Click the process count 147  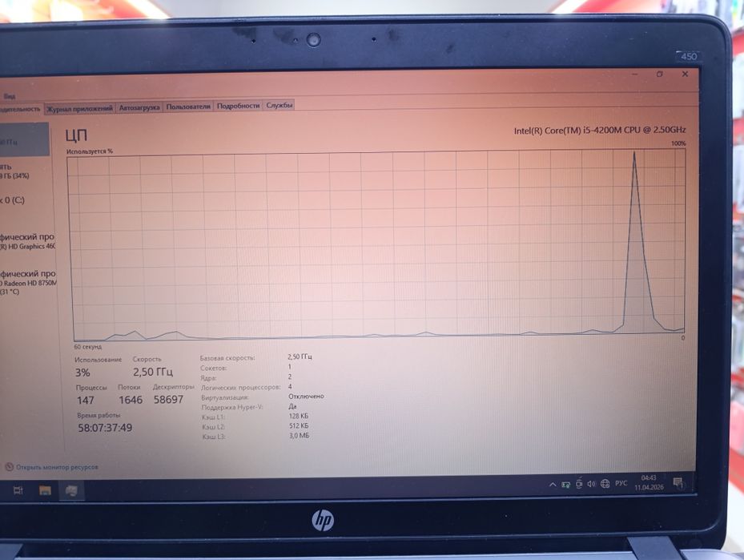[86, 400]
